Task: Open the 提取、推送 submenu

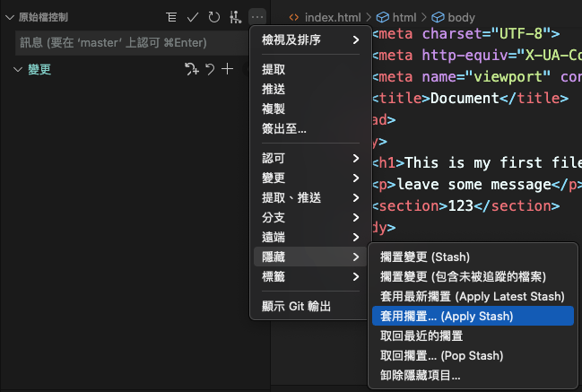Action: coord(310,198)
